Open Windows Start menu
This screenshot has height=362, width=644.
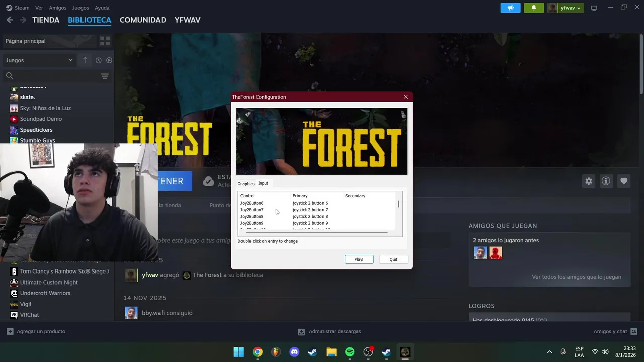(238, 352)
